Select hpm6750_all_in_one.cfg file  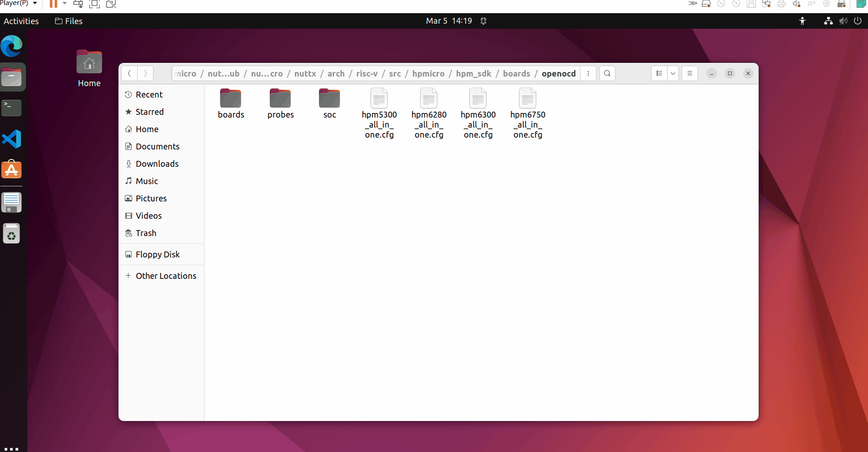click(528, 113)
